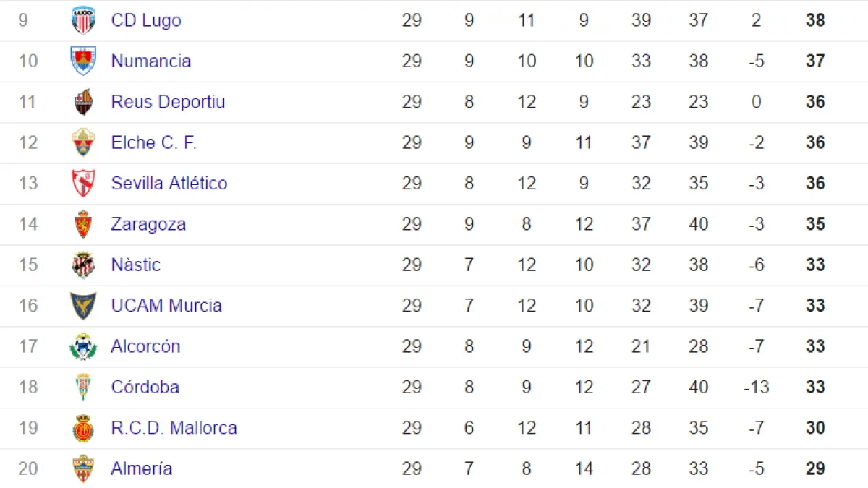The width and height of the screenshot is (868, 488).
Task: Select the R.C.D. Mallorca link
Action: (x=174, y=428)
